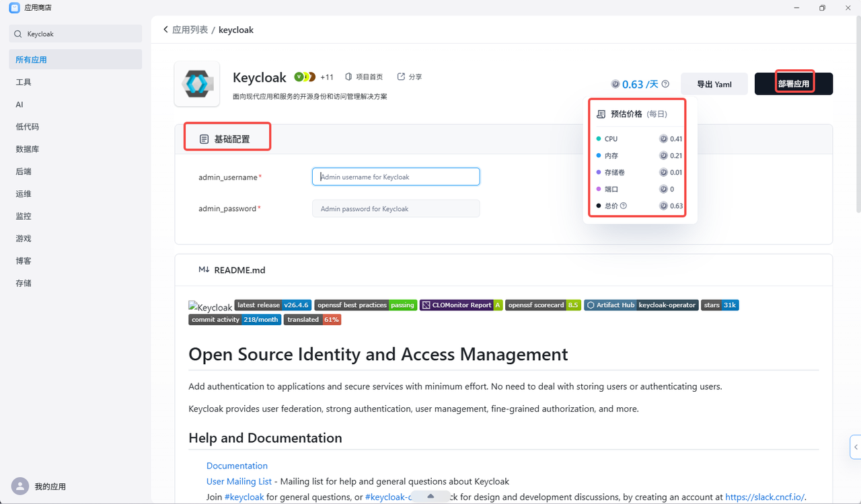Open the 项目首页 project homepage link

[364, 77]
